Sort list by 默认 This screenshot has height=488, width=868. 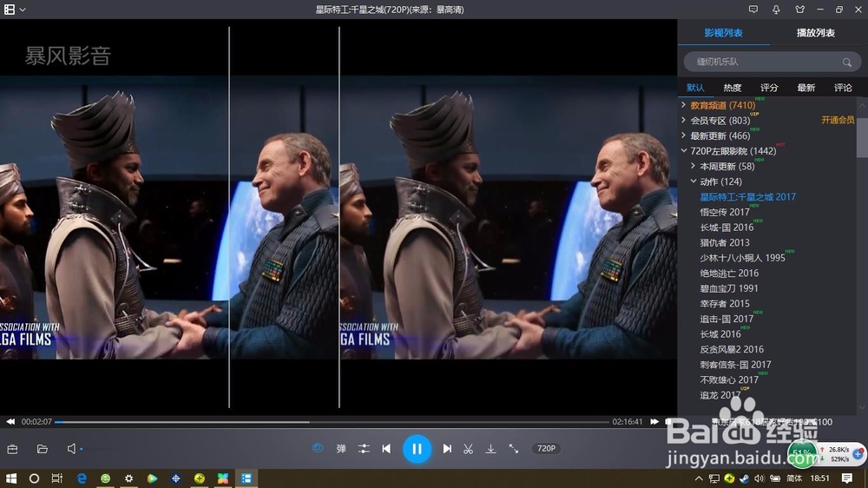[x=695, y=88]
